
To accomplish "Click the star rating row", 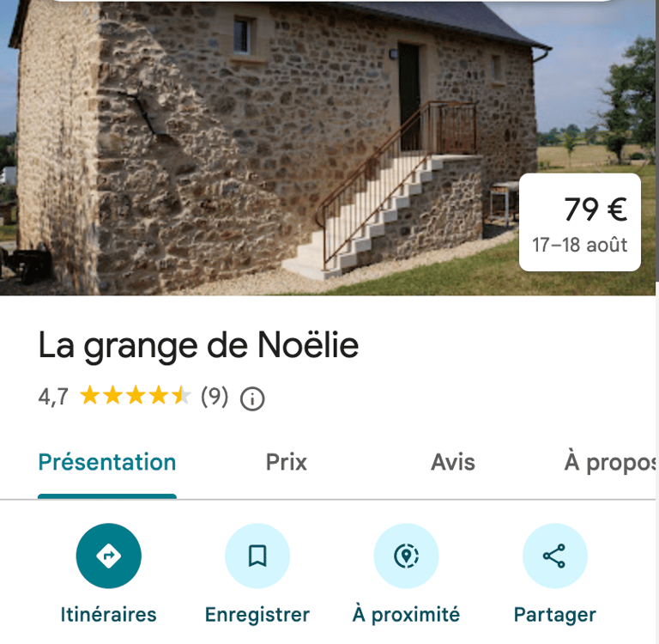I will tap(136, 395).
